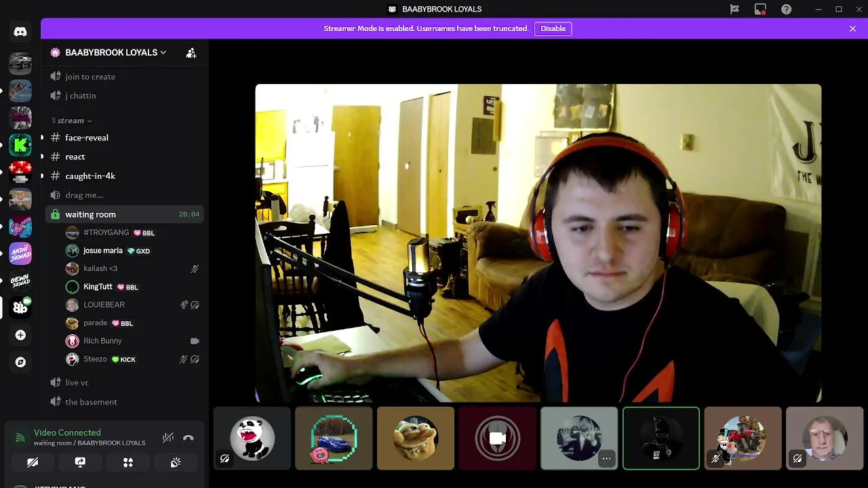Click the waiting room green lock icon

point(56,214)
